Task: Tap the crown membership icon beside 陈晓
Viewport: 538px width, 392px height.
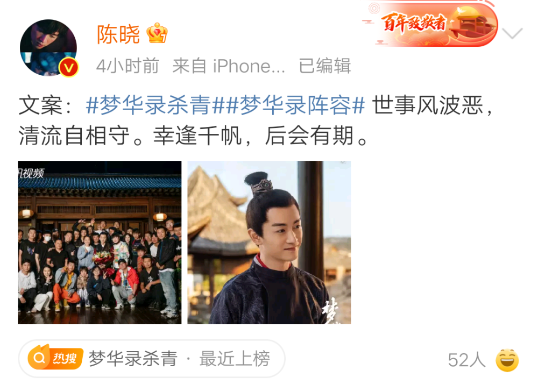Action: click(157, 33)
